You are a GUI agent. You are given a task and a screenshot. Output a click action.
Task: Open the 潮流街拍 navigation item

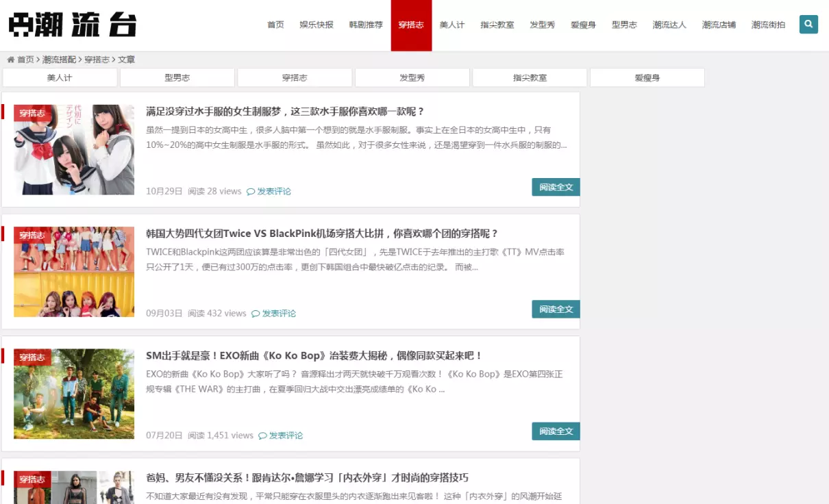click(768, 25)
